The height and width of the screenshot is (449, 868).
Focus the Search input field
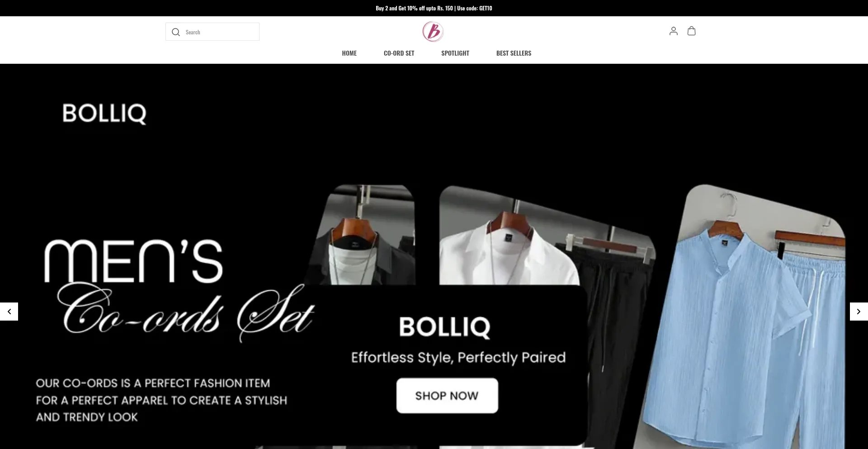pyautogui.click(x=212, y=32)
